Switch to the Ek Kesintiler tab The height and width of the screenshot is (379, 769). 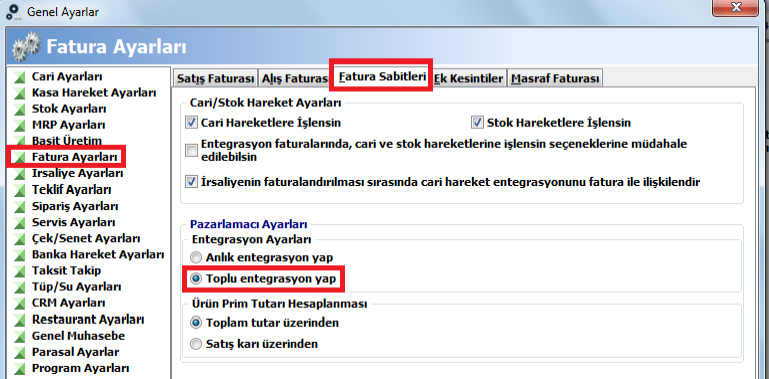(x=469, y=78)
